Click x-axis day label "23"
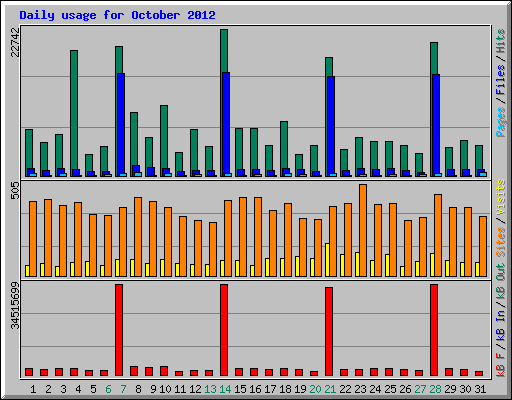This screenshot has height=400, width=512. coord(360,389)
